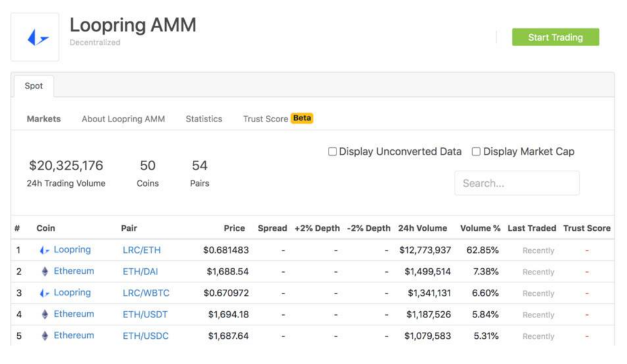Sort by the Volume % column header
Viewport: 627px width, 364px height.
480,228
